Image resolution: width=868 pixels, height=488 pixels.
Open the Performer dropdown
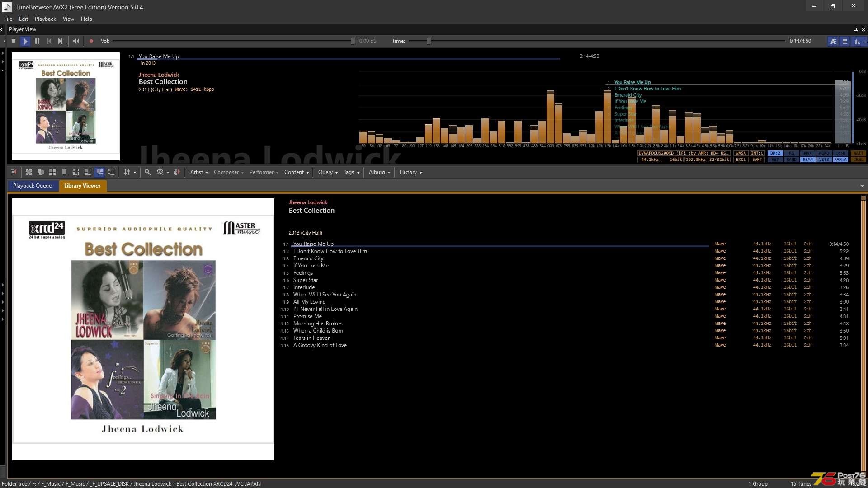coord(264,172)
